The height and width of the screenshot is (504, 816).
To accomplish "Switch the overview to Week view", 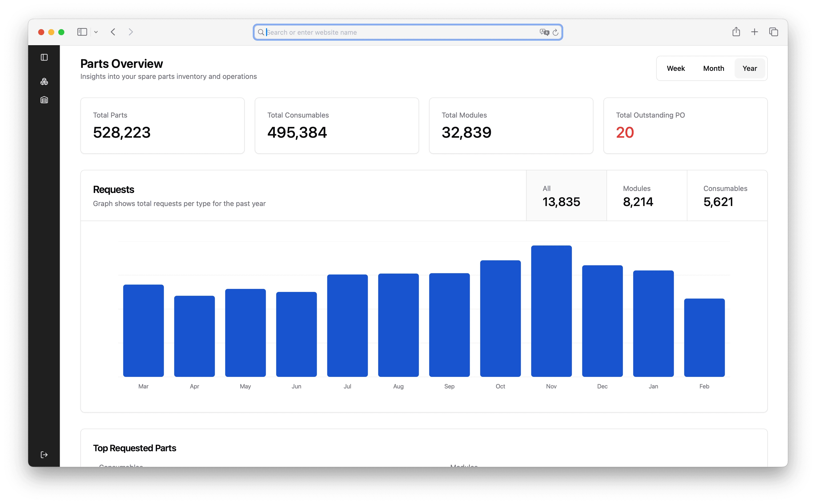I will [676, 68].
